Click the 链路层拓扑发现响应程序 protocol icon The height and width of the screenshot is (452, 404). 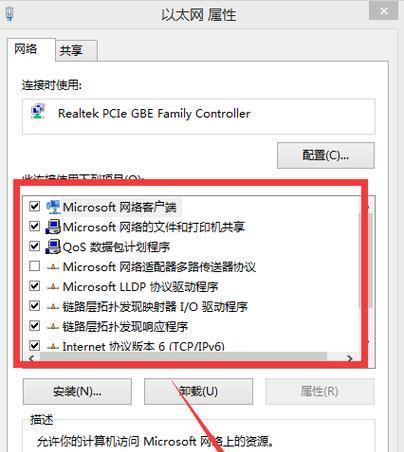coord(53,327)
